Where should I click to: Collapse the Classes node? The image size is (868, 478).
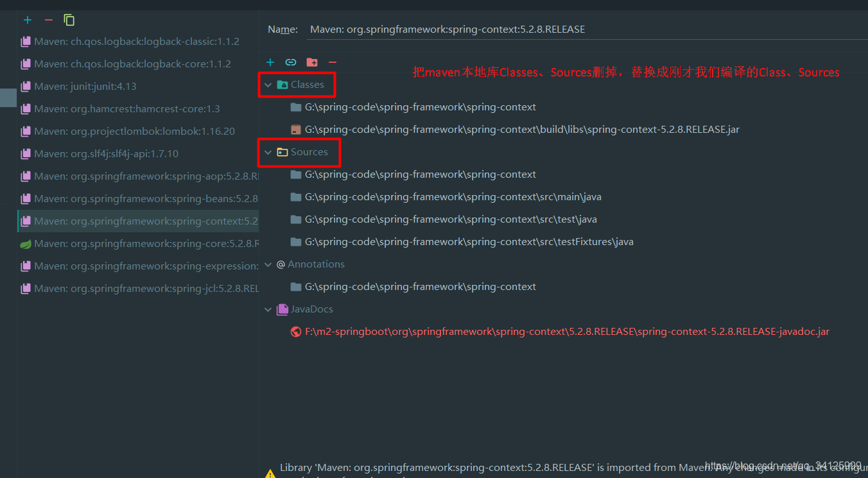pyautogui.click(x=268, y=85)
